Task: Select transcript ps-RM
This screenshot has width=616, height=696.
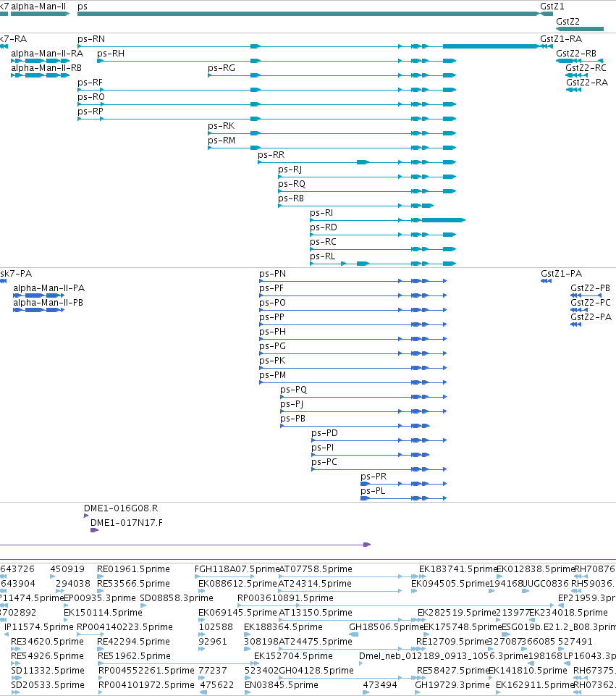Action: pos(221,141)
